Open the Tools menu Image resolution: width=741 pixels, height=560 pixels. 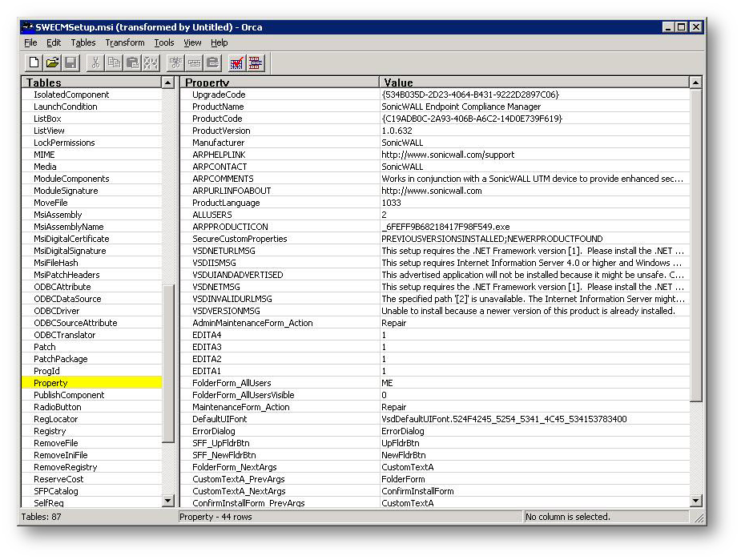coord(164,42)
